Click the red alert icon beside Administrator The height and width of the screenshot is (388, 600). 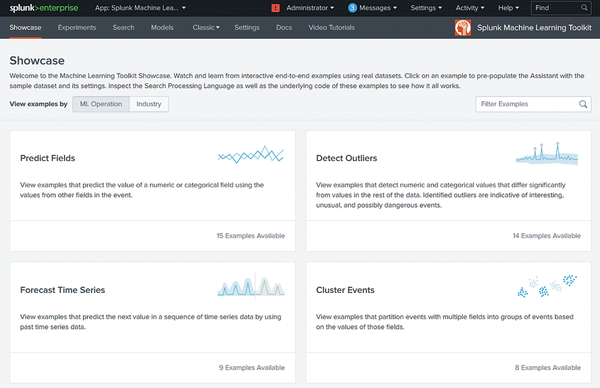click(x=275, y=8)
